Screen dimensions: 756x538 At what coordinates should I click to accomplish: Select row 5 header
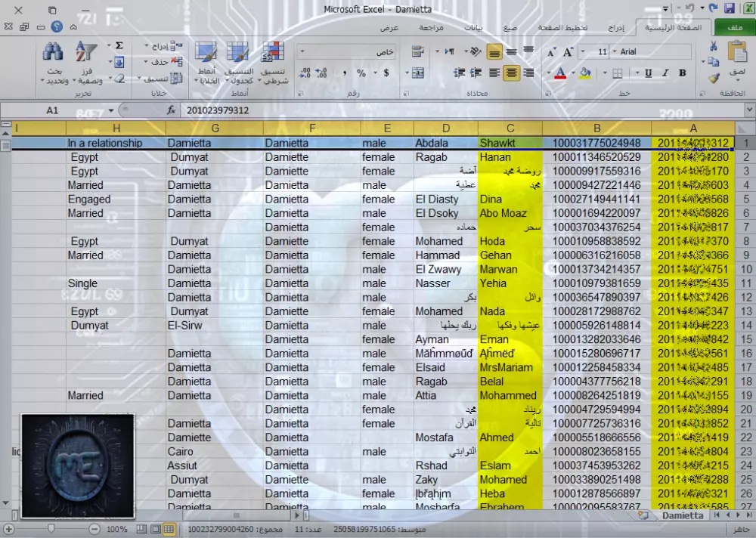click(746, 199)
